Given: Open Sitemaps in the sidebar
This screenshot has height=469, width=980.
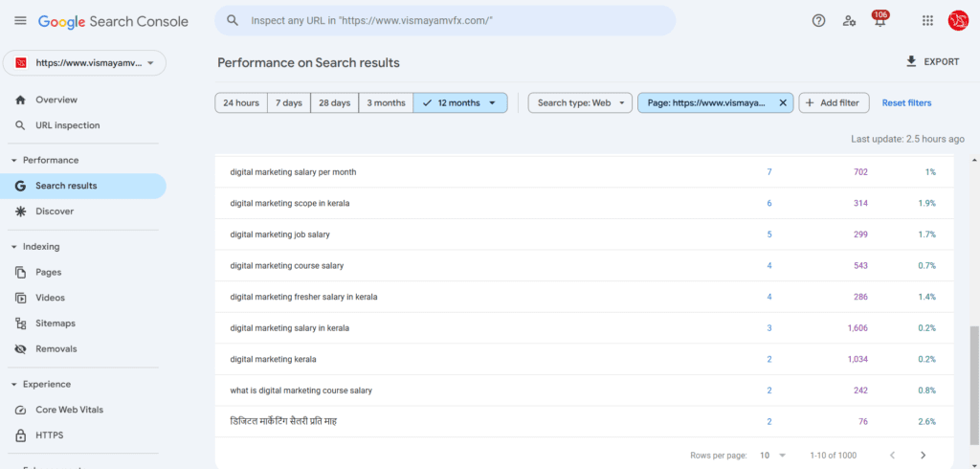Looking at the screenshot, I should (83, 324).
